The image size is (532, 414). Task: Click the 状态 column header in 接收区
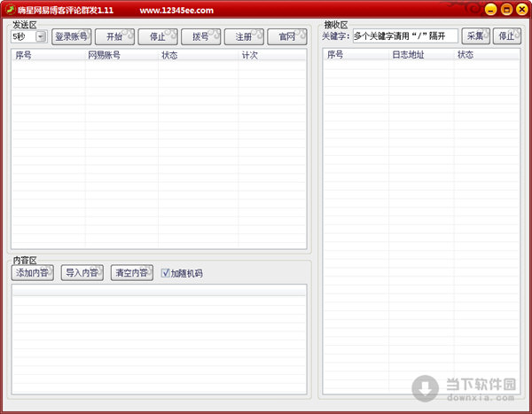click(487, 55)
